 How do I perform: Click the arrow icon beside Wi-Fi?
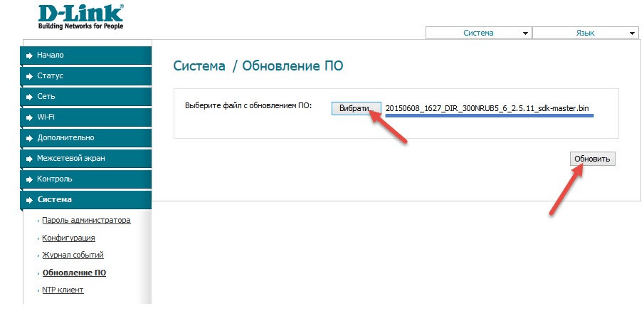pyautogui.click(x=29, y=117)
